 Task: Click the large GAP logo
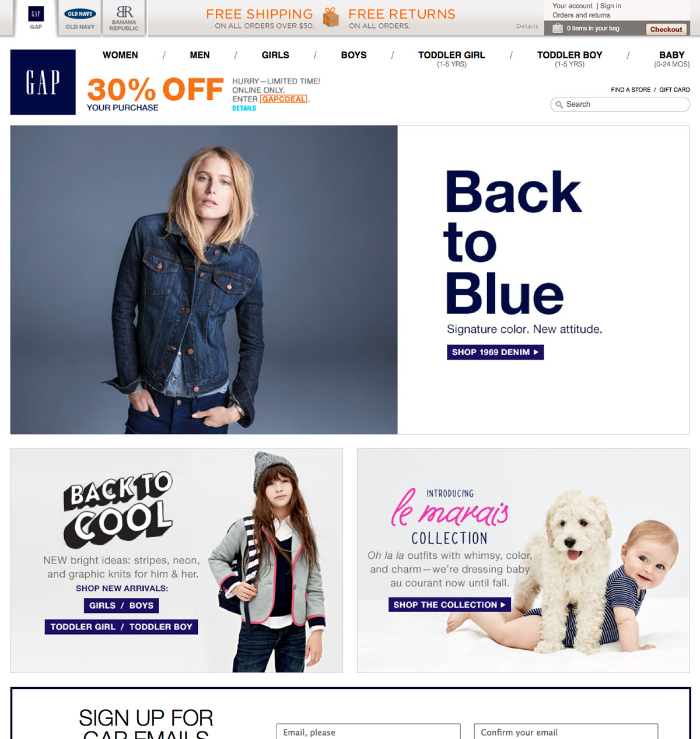[43, 82]
